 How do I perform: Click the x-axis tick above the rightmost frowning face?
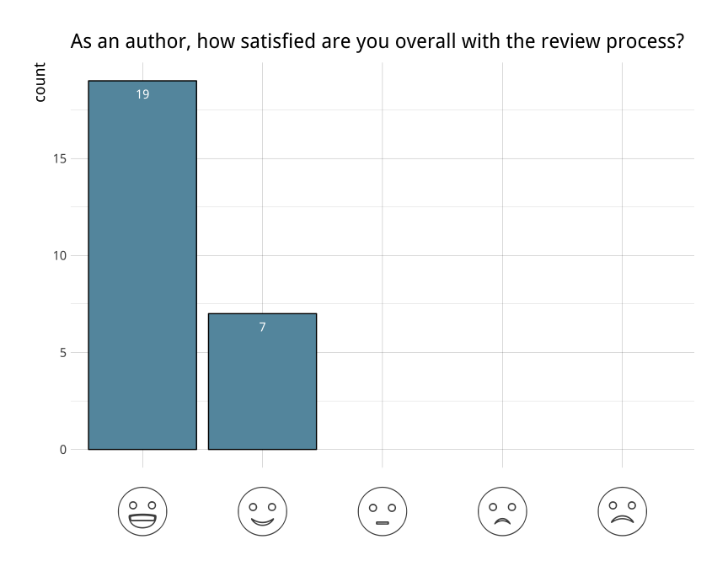point(622,460)
